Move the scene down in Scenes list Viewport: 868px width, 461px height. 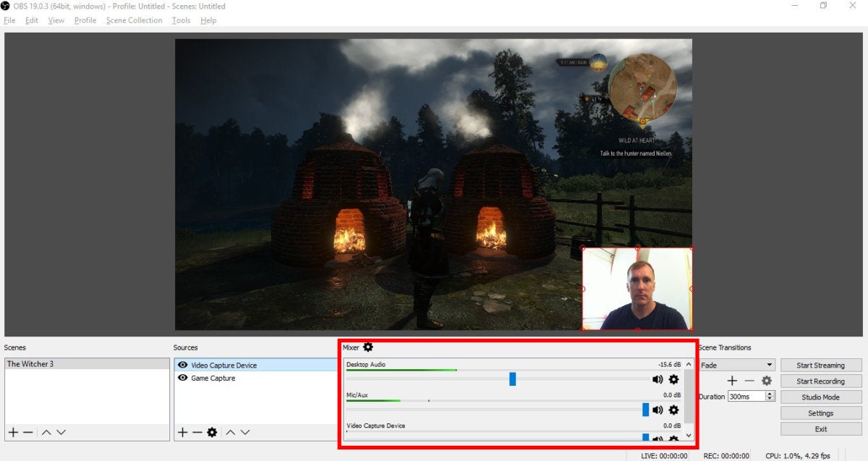pos(61,432)
